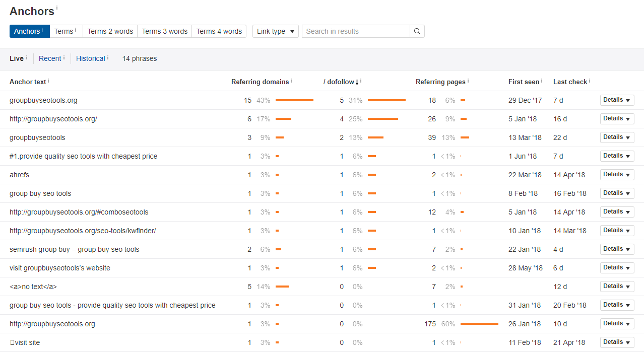Click anchor text visit site
The width and height of the screenshot is (644, 355).
[x=25, y=342]
